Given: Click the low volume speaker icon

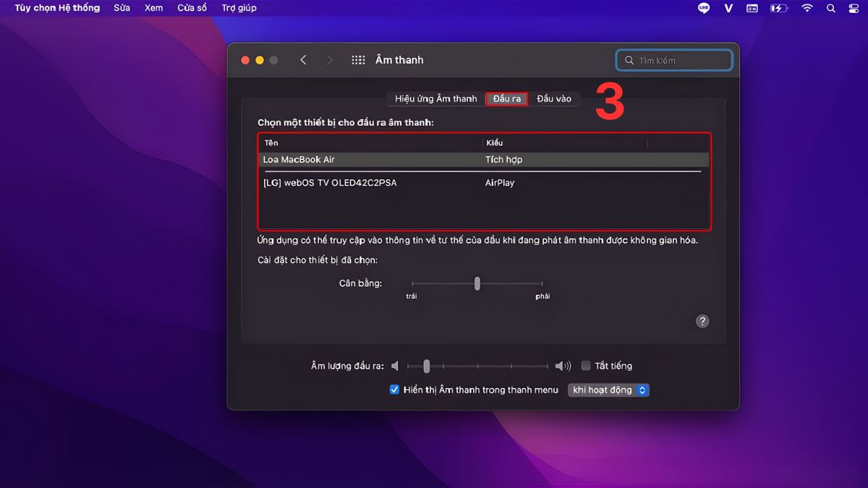Looking at the screenshot, I should (395, 366).
